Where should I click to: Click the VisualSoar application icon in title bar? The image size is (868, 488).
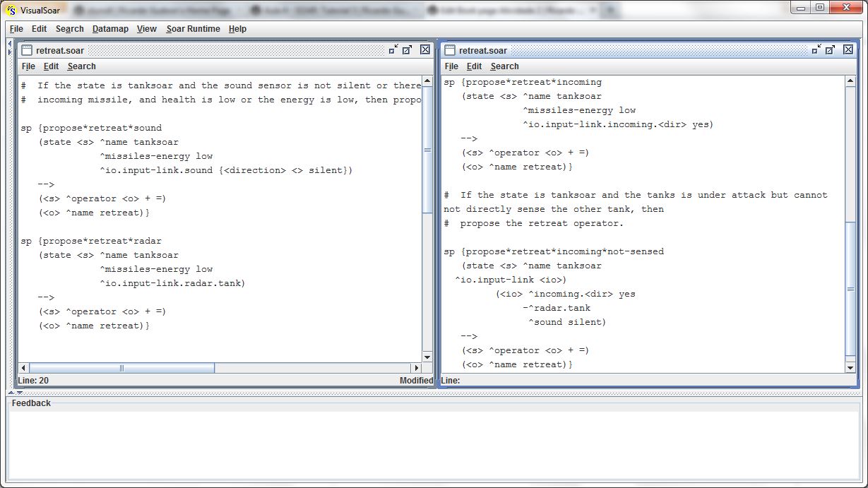click(11, 9)
